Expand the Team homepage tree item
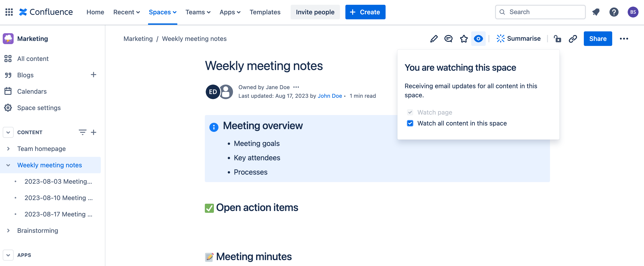This screenshot has width=644, height=266. click(8, 148)
